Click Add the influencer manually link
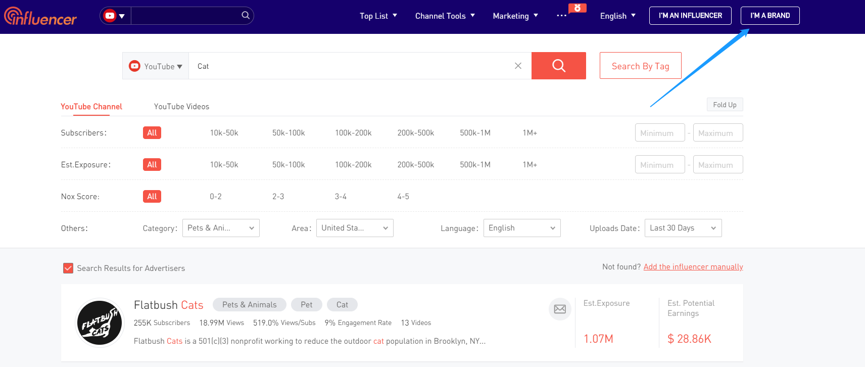This screenshot has height=367, width=865. click(x=693, y=267)
